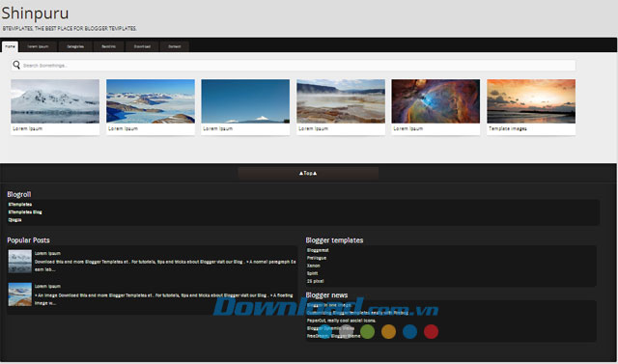
Task: Jump back up using the Top button
Action: [x=308, y=174]
